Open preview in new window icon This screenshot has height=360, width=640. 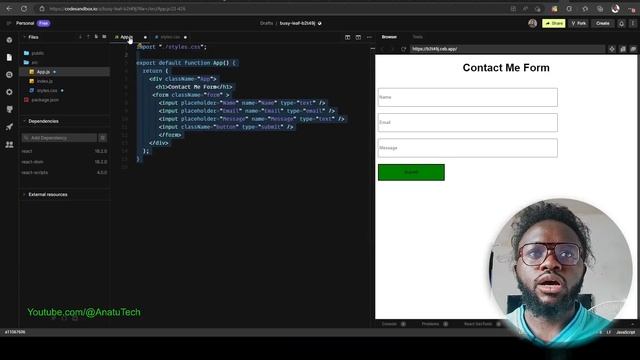tap(633, 49)
